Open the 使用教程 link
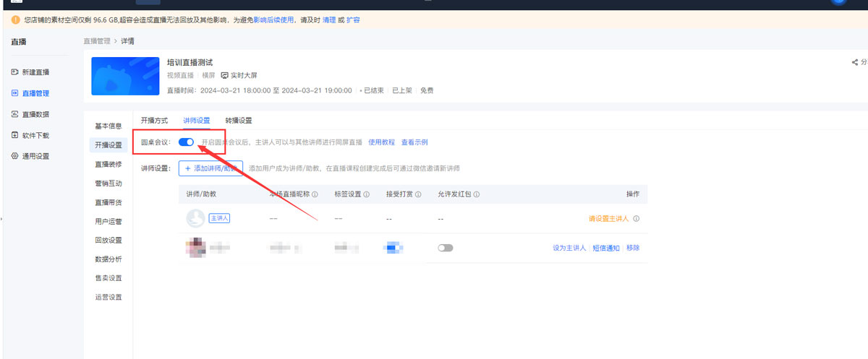Viewport: 868px width, 359px height. [381, 142]
